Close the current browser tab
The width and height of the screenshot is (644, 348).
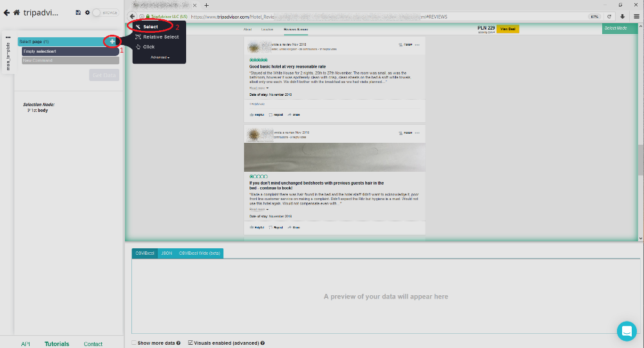click(x=194, y=5)
